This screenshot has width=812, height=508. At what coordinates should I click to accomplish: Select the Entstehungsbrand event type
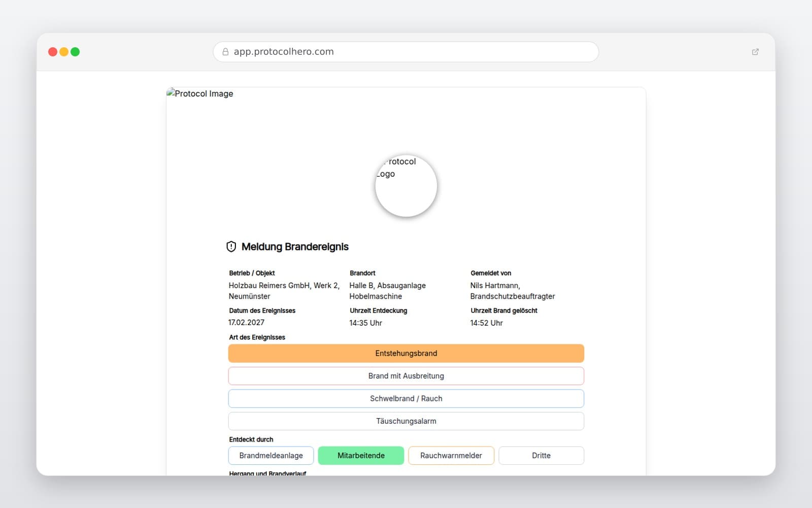click(x=406, y=354)
